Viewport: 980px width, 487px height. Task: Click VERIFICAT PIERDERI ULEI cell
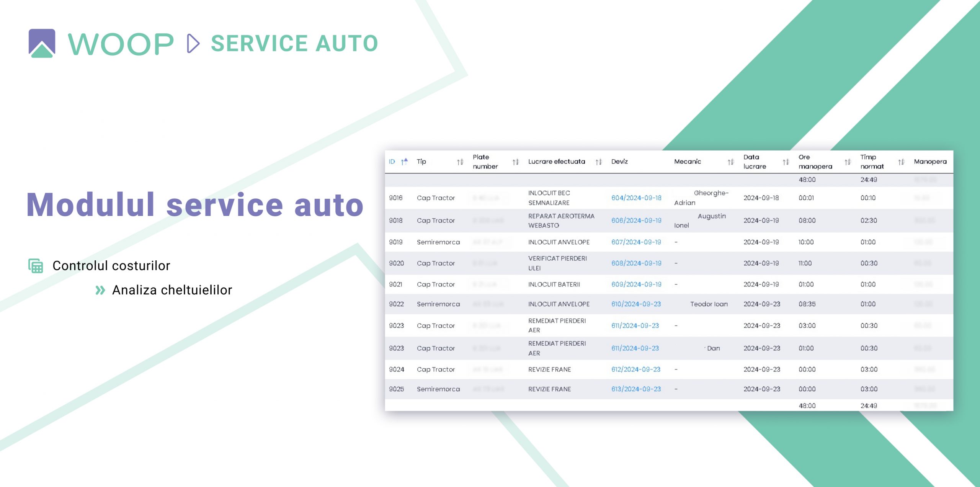point(557,263)
